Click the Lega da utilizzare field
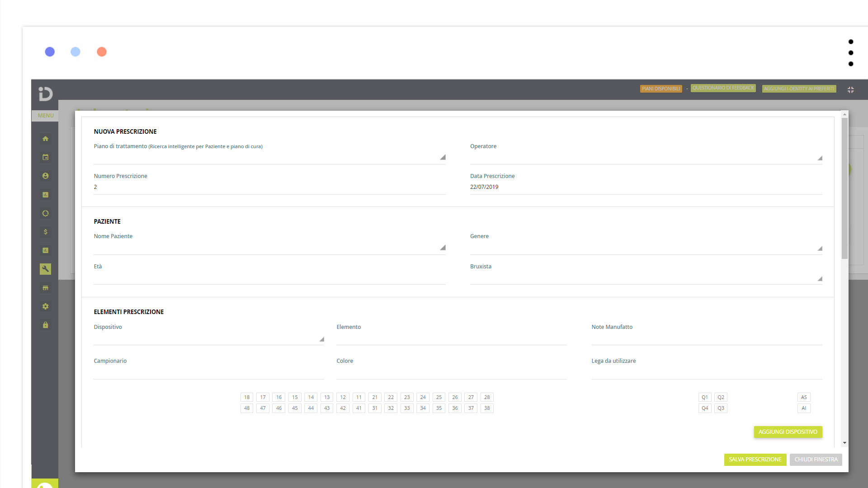Screen dimensions: 868x488 pyautogui.click(x=707, y=372)
